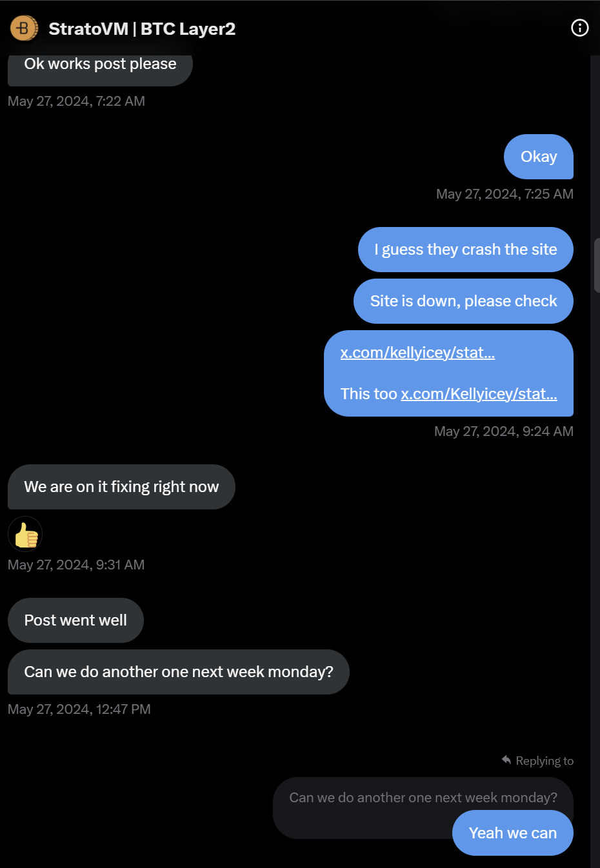
Task: Select the "Yeah we can" message bubble
Action: click(x=512, y=833)
